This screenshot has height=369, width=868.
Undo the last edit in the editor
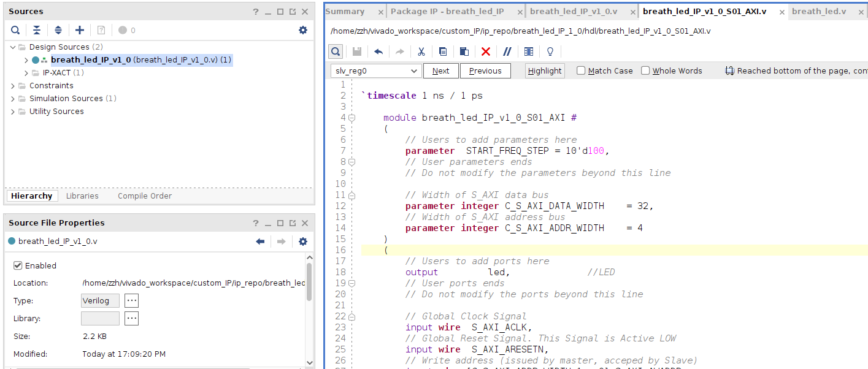point(378,51)
